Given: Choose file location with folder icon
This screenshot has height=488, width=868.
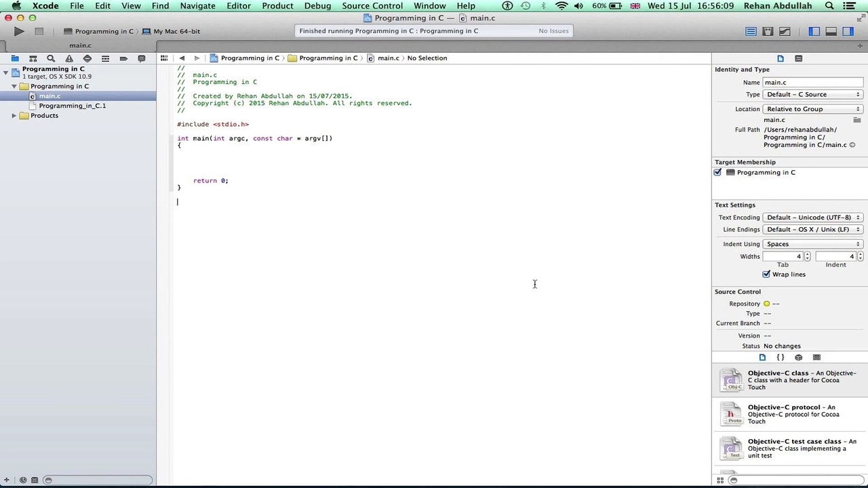Looking at the screenshot, I should click(x=856, y=120).
